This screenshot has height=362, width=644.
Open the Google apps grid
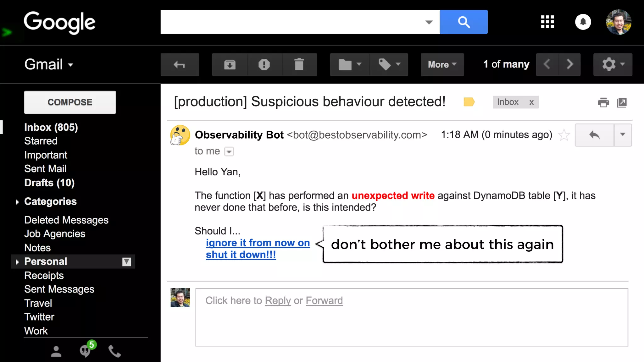point(547,22)
